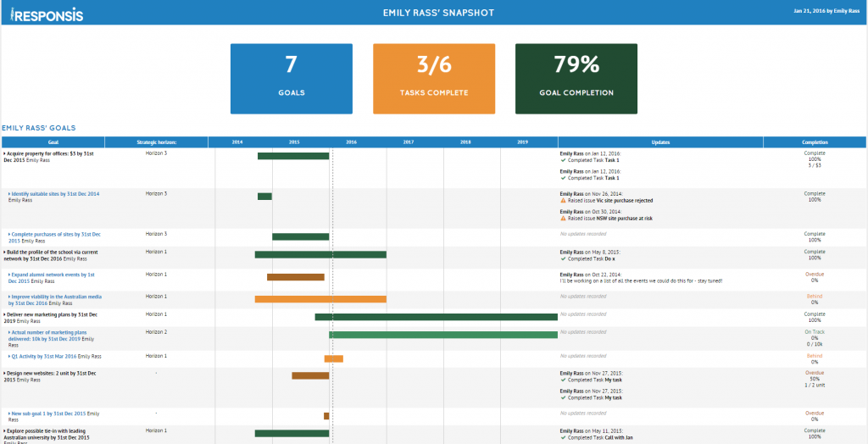The width and height of the screenshot is (868, 444).
Task: Expand the Deliver new marketing plans goal
Action: [x=4, y=314]
